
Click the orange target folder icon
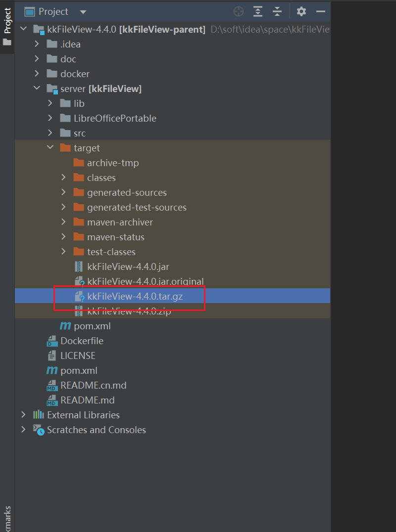(65, 148)
